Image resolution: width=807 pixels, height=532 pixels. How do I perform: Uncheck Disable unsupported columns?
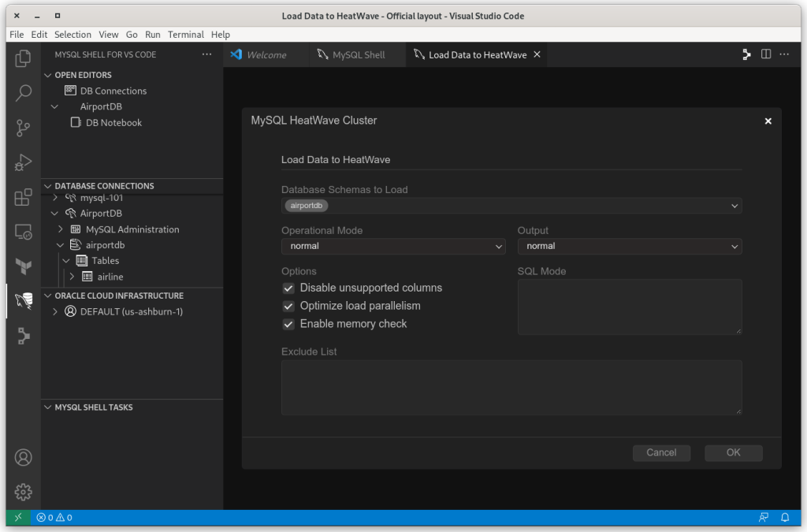click(288, 288)
